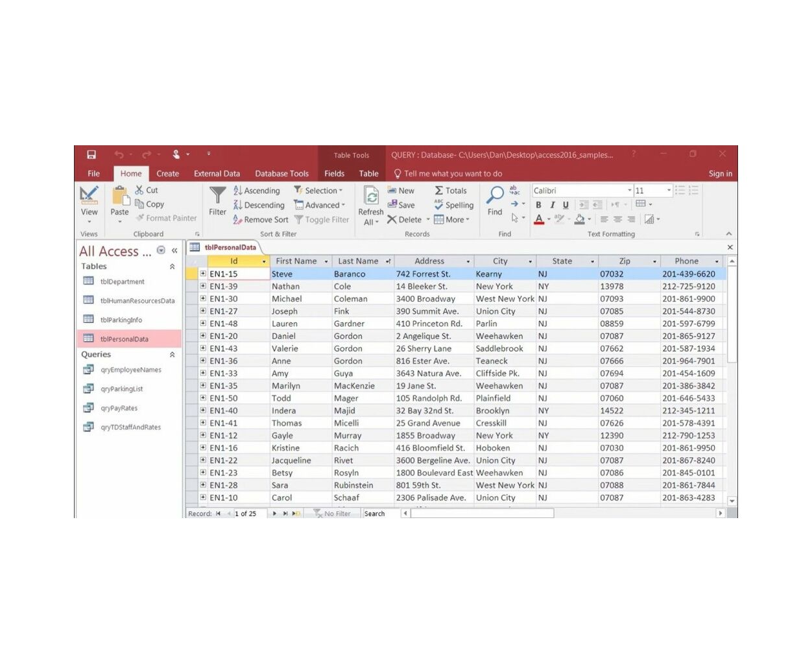The width and height of the screenshot is (812, 664).
Task: Sort records Descending
Action: click(259, 205)
